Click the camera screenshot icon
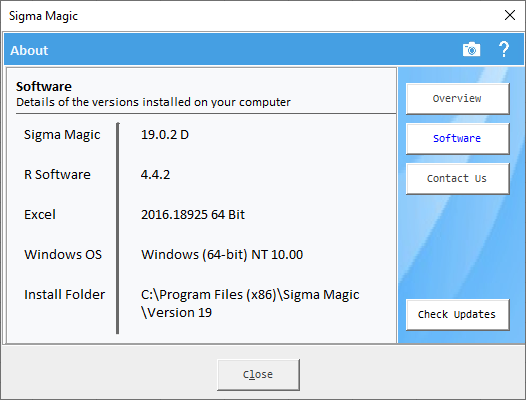Image resolution: width=526 pixels, height=400 pixels. point(471,50)
